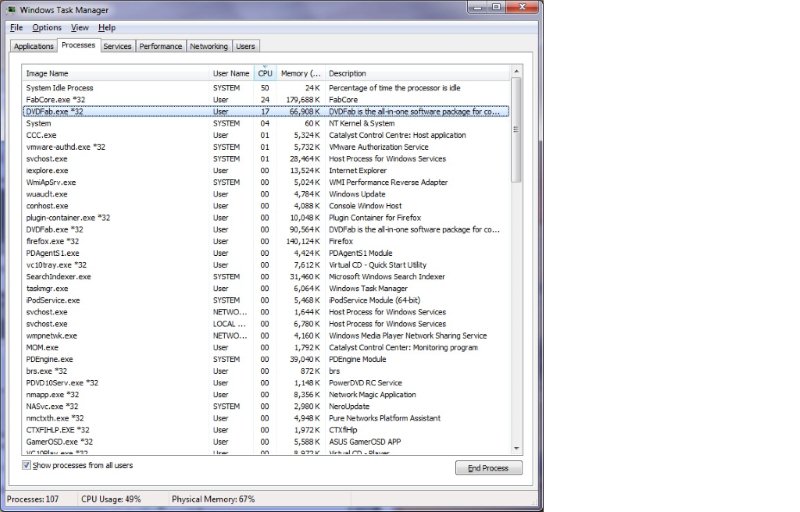Select the nmctxth.exe *32 process
Image resolution: width=800 pixels, height=512 pixels.
point(266,418)
